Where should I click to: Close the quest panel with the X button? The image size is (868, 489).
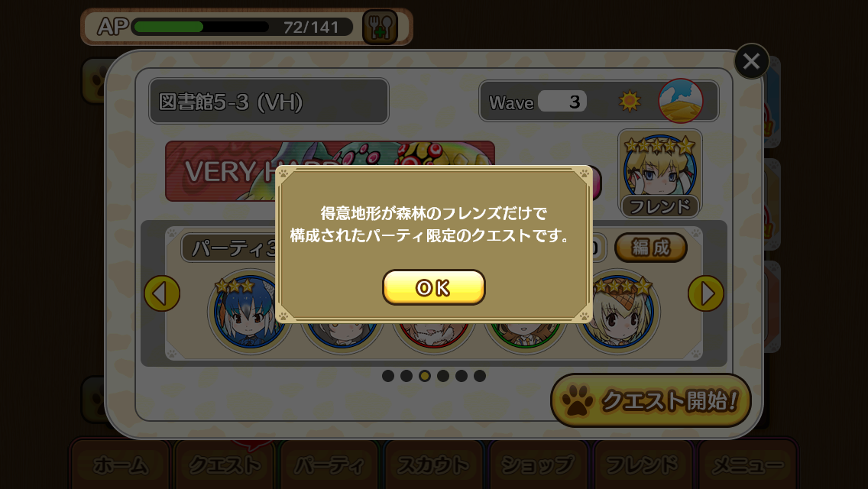coord(751,61)
